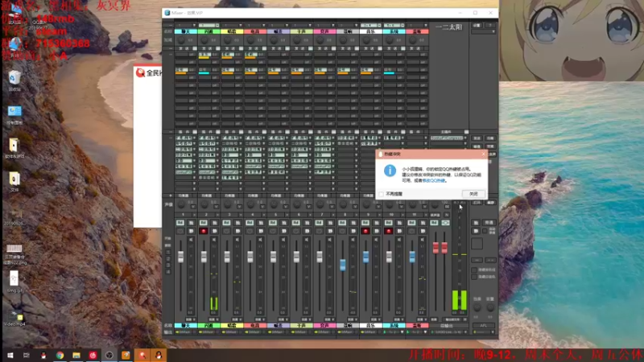The width and height of the screenshot is (644, 362).
Task: Toggle the 插件 section square on channel 2
Action: [x=217, y=132]
